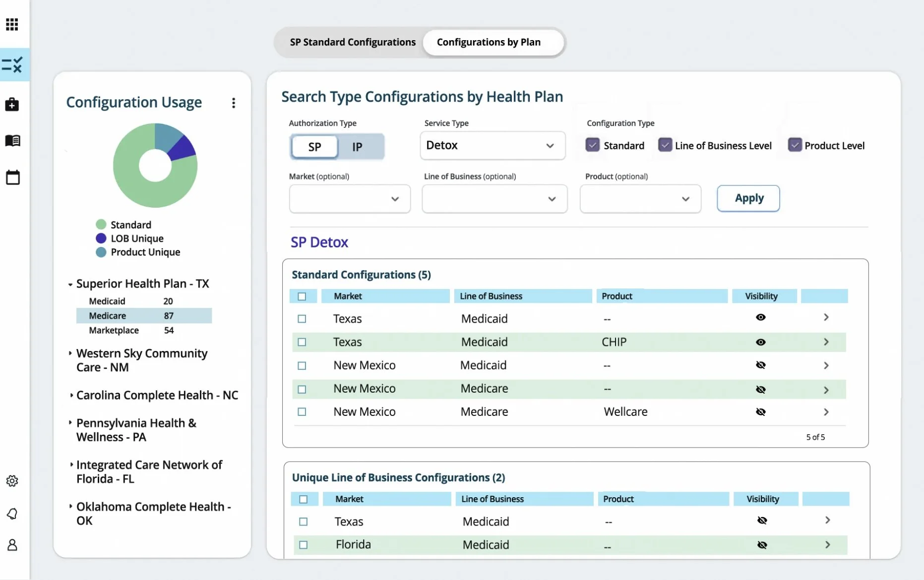The height and width of the screenshot is (580, 924).
Task: Open the book icon in sidebar
Action: point(12,141)
